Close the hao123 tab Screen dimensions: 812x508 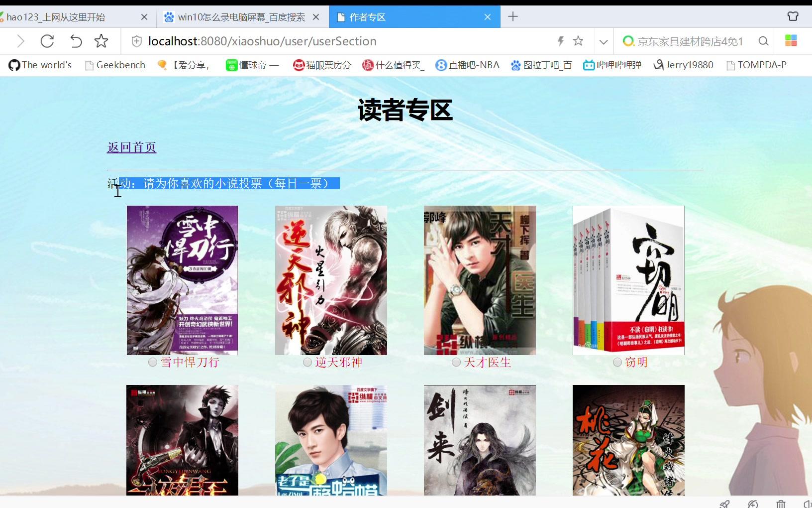pyautogui.click(x=144, y=17)
